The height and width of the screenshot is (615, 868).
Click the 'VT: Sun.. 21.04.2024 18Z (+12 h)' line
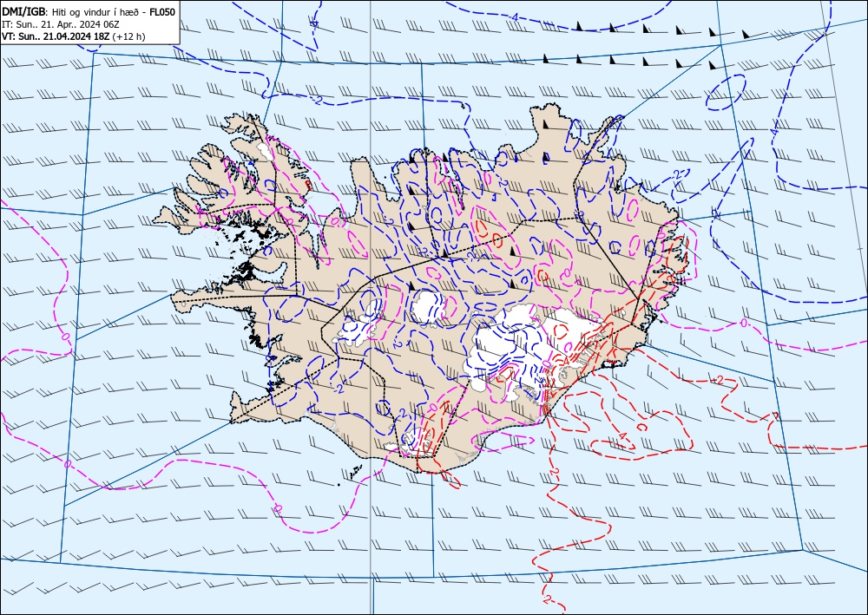(74, 36)
